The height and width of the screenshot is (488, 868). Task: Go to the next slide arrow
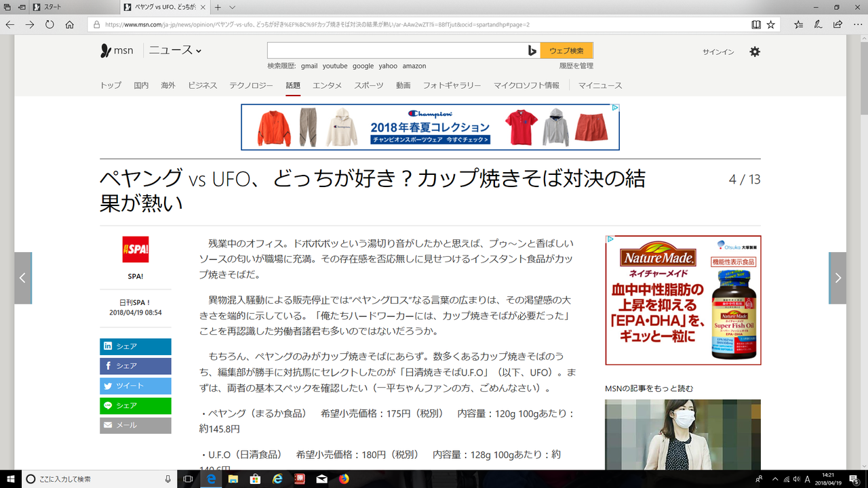coord(837,278)
